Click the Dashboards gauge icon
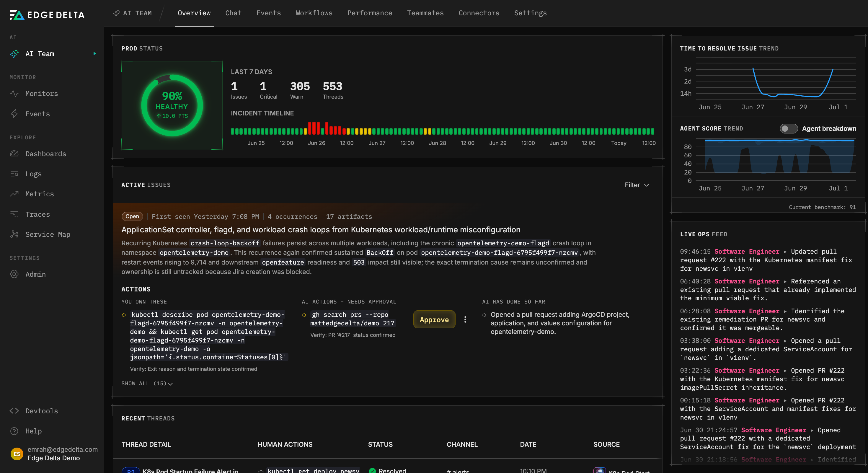This screenshot has height=473, width=868. coord(14,154)
